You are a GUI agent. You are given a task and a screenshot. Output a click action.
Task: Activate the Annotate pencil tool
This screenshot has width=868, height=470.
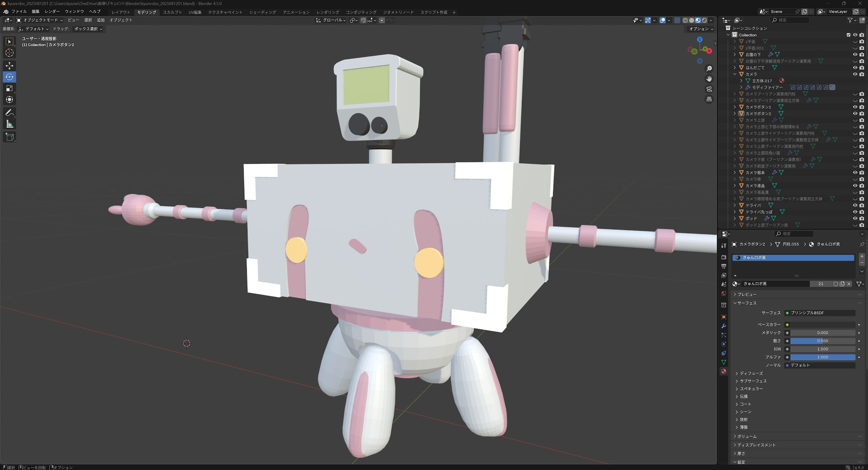coord(9,113)
